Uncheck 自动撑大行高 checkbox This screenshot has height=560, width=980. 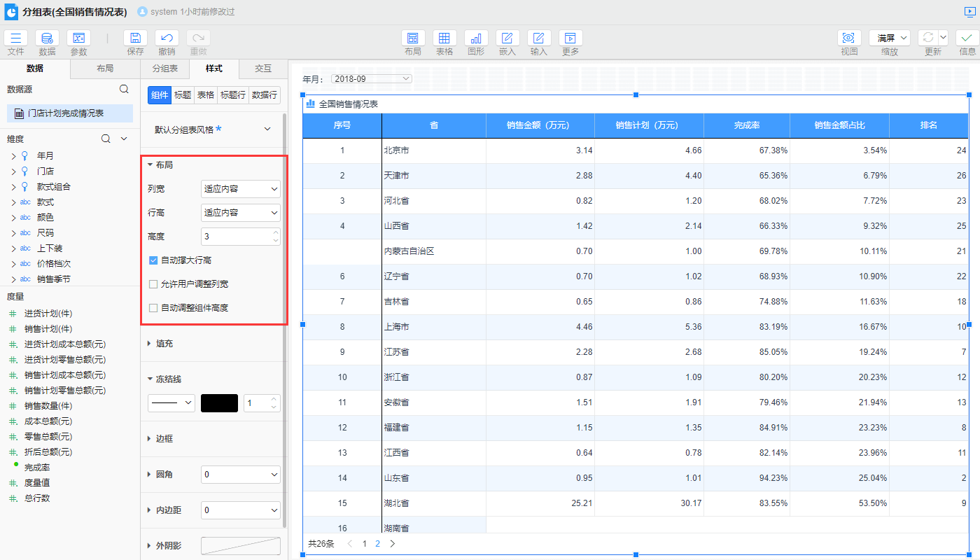(153, 260)
